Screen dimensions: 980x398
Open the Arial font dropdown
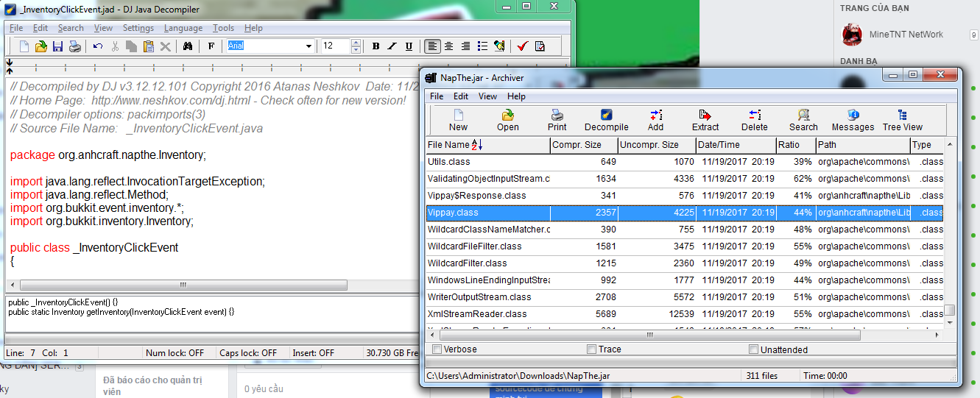tap(309, 46)
